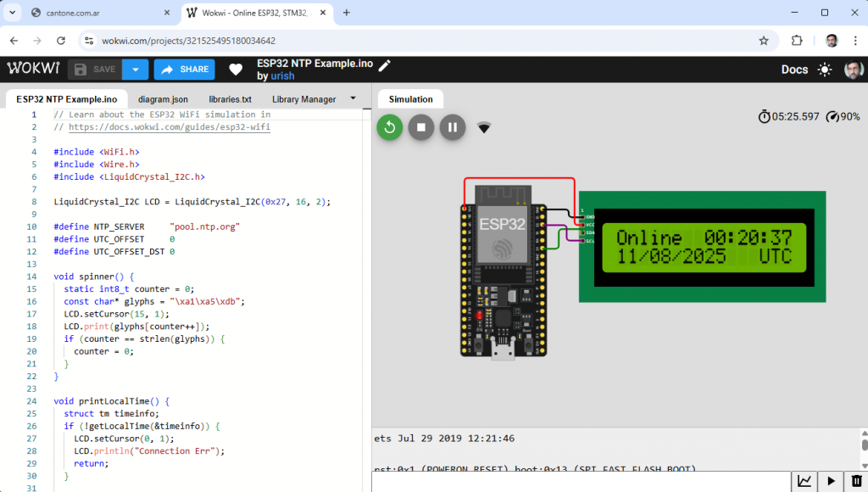Clear serial output with the trash icon

point(856,481)
